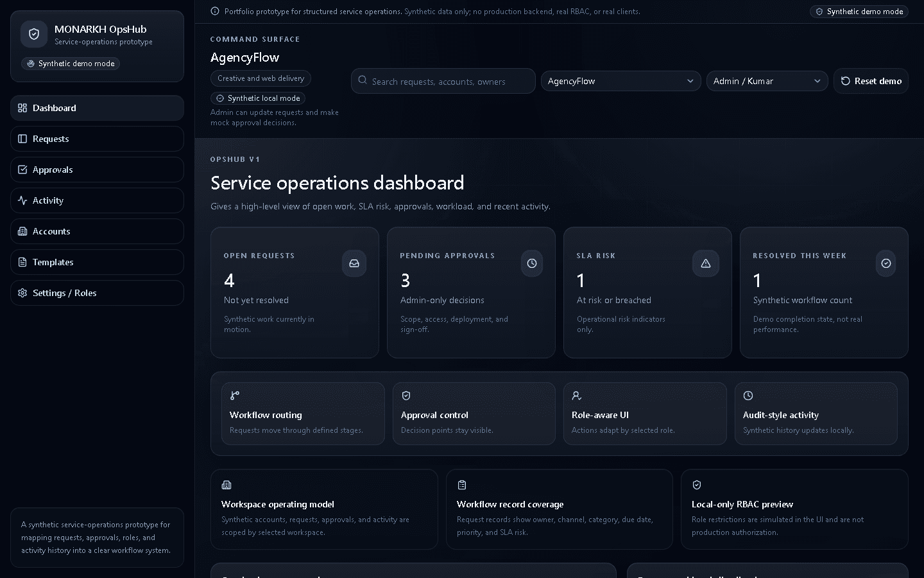The height and width of the screenshot is (578, 924).
Task: Click the shield check icon above Approval control
Action: [406, 396]
